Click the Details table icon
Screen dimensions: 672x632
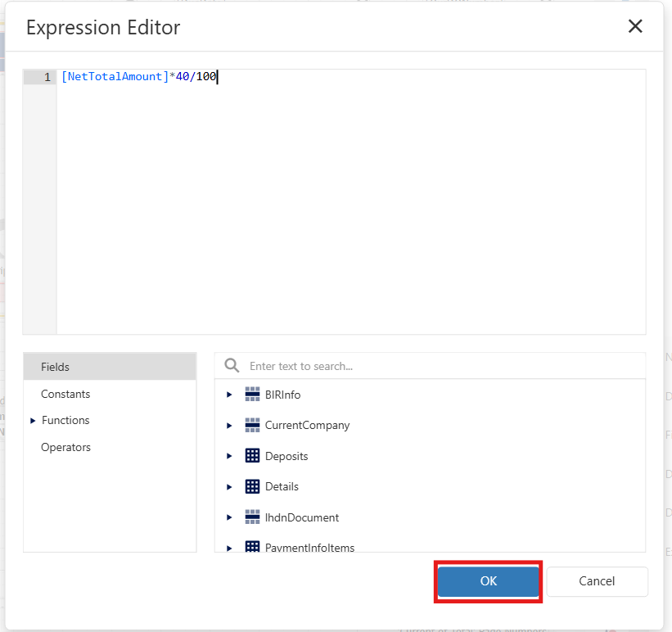pos(252,486)
